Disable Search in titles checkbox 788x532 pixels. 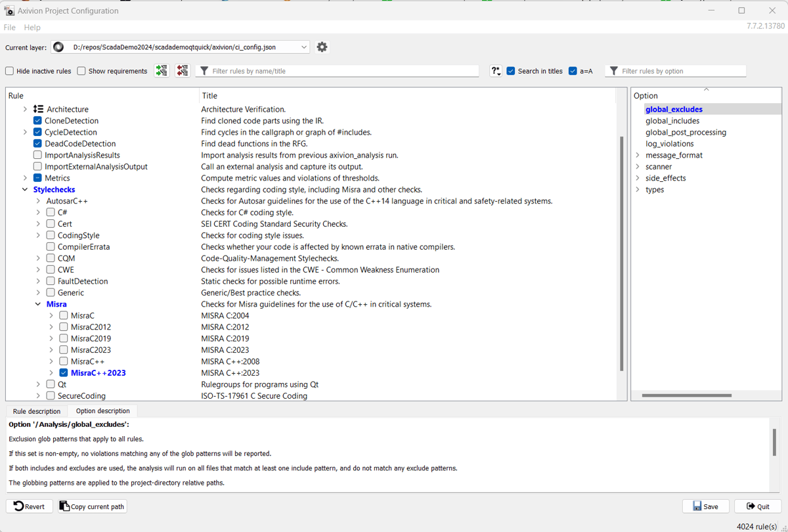pyautogui.click(x=511, y=71)
